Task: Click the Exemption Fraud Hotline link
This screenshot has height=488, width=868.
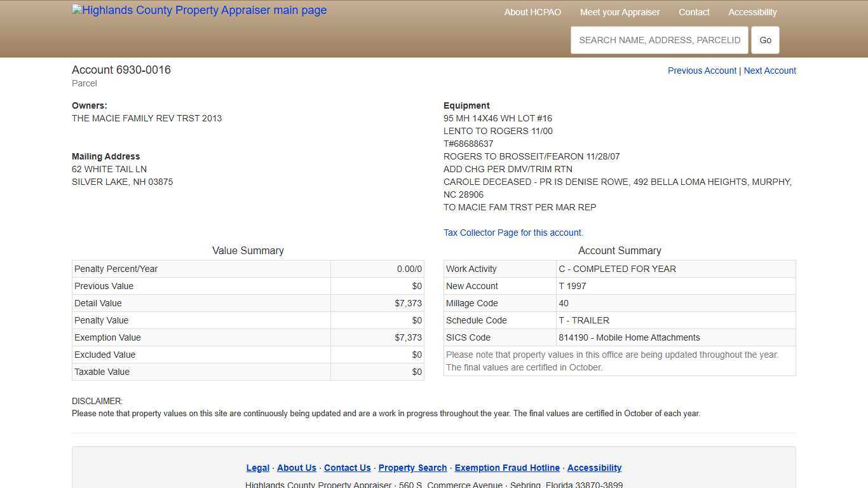Action: [506, 468]
